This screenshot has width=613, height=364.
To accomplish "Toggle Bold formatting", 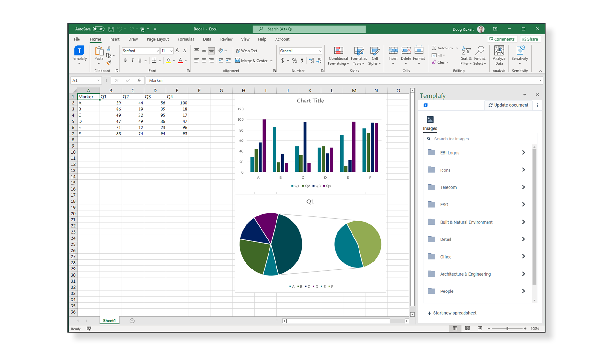I will pos(125,60).
